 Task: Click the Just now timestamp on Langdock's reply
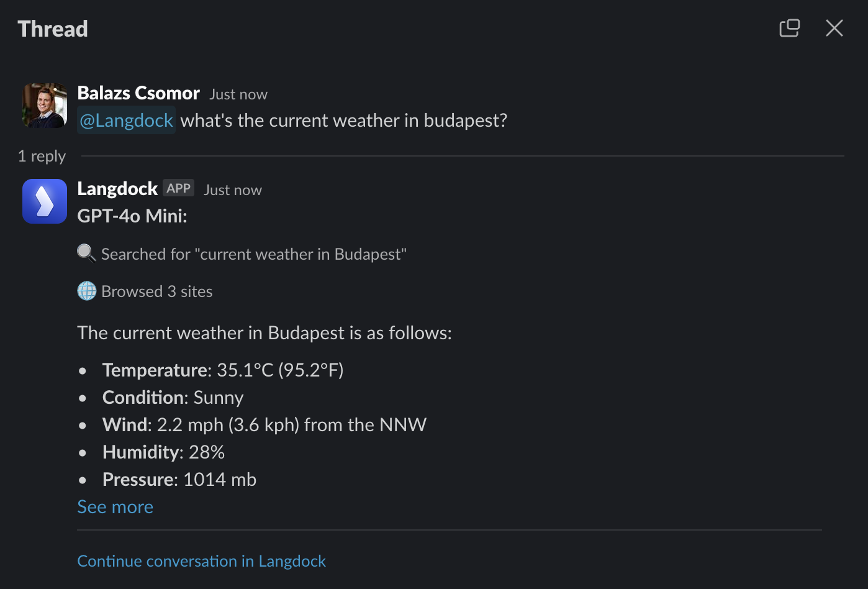point(233,190)
